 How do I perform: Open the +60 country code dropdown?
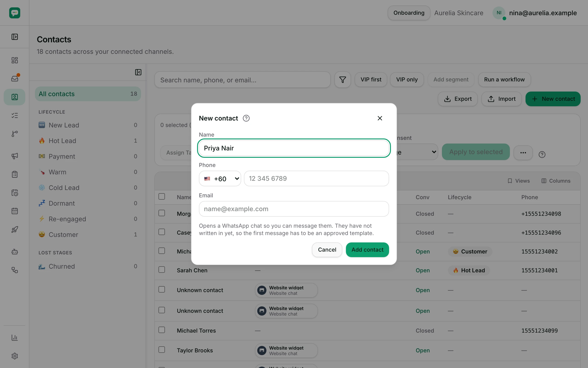(x=220, y=178)
